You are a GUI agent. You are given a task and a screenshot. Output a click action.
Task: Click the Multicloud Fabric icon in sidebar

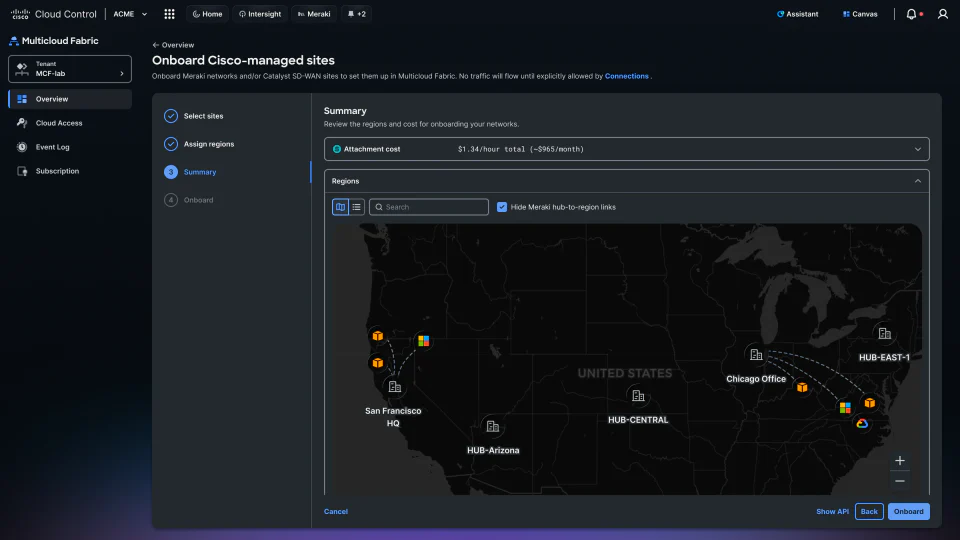pyautogui.click(x=13, y=41)
